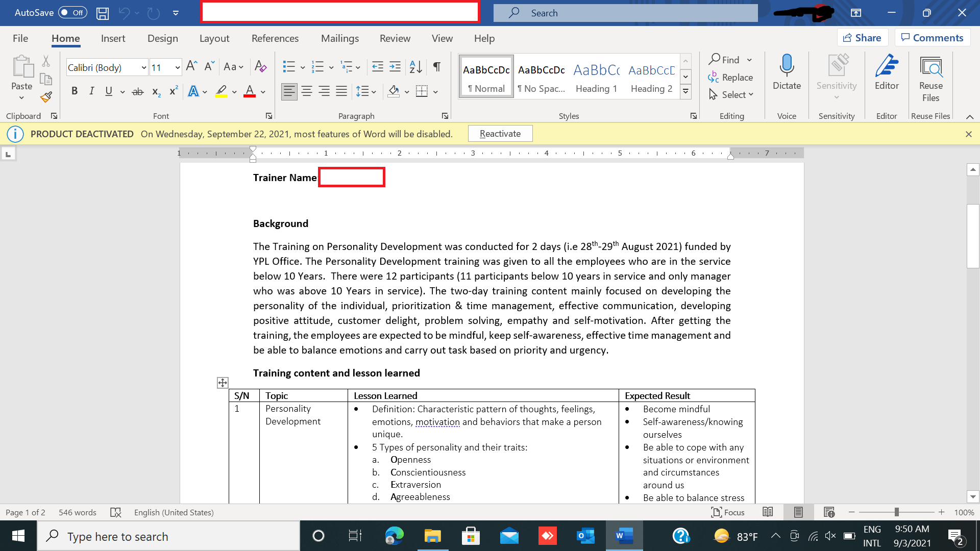The image size is (980, 551).
Task: Click the Reactivate button
Action: pyautogui.click(x=500, y=134)
